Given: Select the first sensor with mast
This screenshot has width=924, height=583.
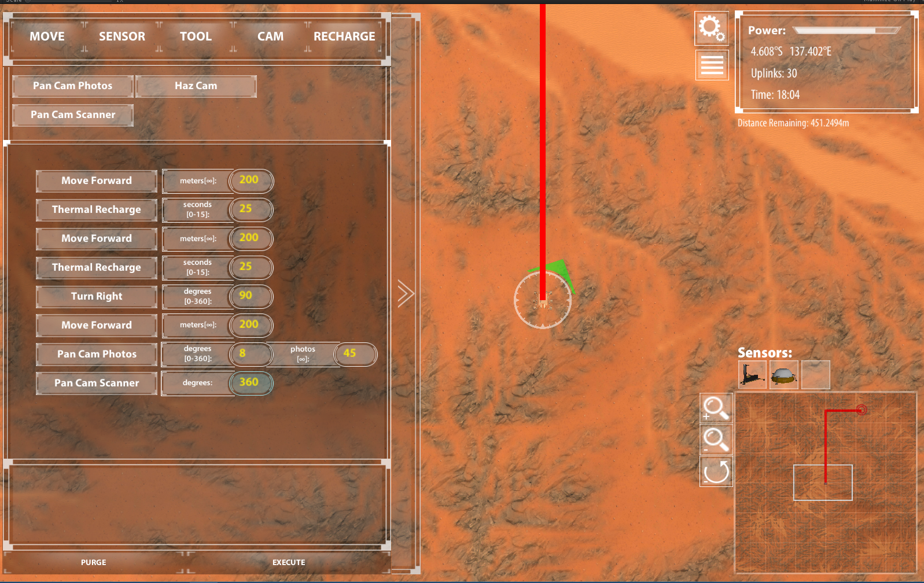Looking at the screenshot, I should pyautogui.click(x=752, y=375).
